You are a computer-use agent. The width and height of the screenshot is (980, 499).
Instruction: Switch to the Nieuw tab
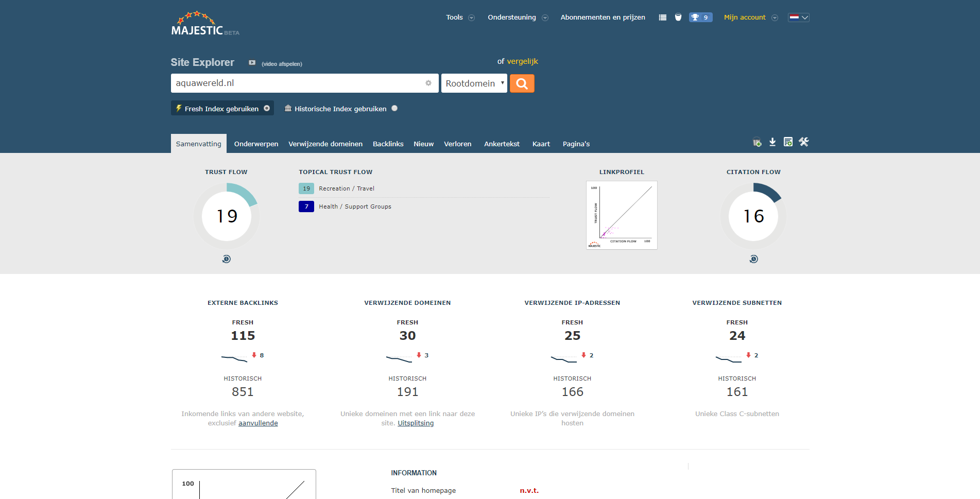tap(423, 144)
